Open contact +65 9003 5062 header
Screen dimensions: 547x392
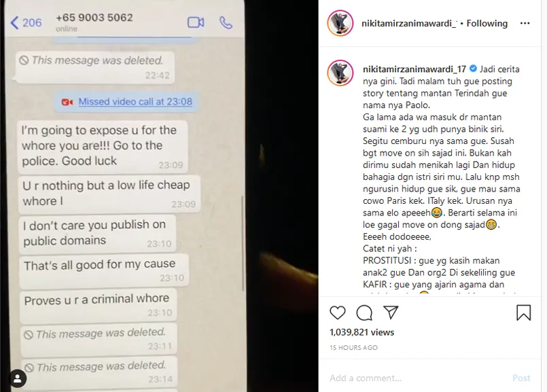tap(94, 22)
